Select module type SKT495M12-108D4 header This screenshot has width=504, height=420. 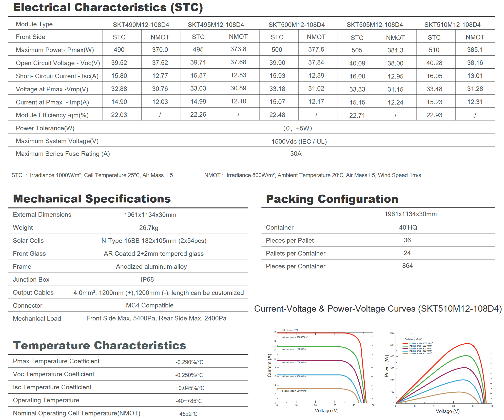[216, 25]
